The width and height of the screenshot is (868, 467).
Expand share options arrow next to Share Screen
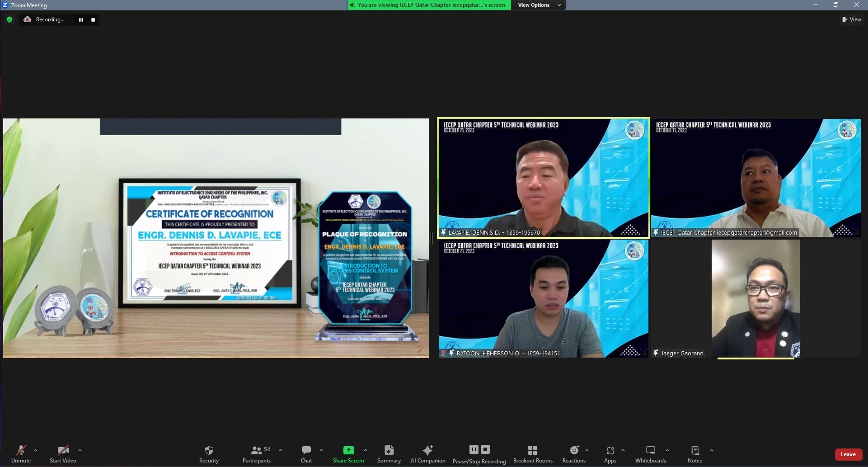[x=366, y=450]
